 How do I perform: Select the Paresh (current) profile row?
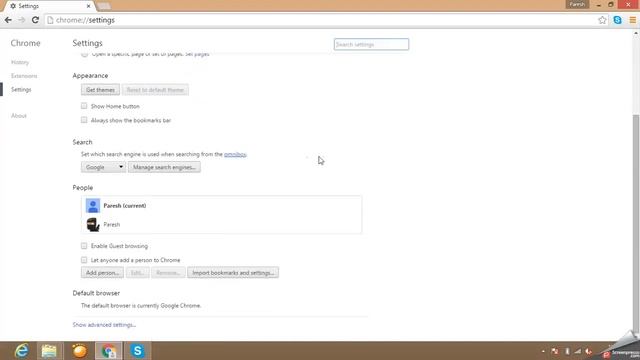(x=221, y=205)
